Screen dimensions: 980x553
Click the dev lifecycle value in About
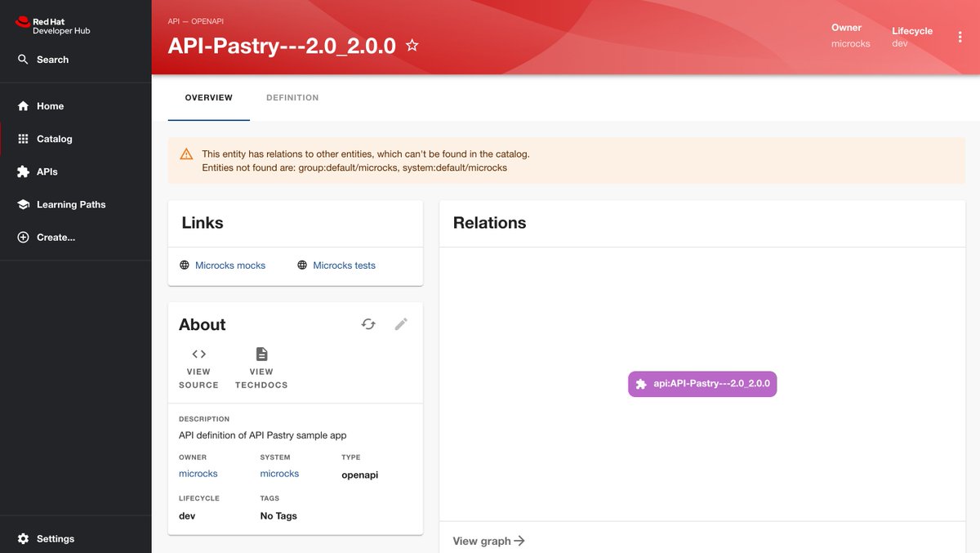tap(187, 516)
